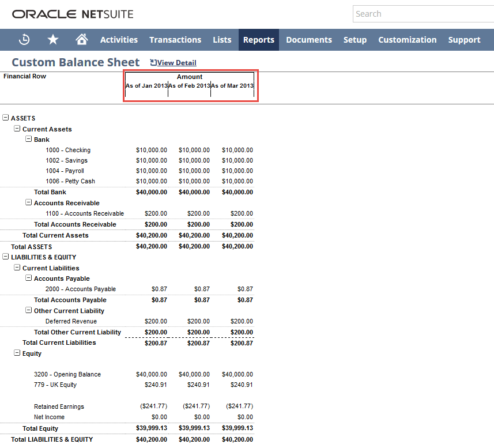Click Mar 2013 Total Equity $39,999.13 value
This screenshot has width=494, height=448.
237,428
